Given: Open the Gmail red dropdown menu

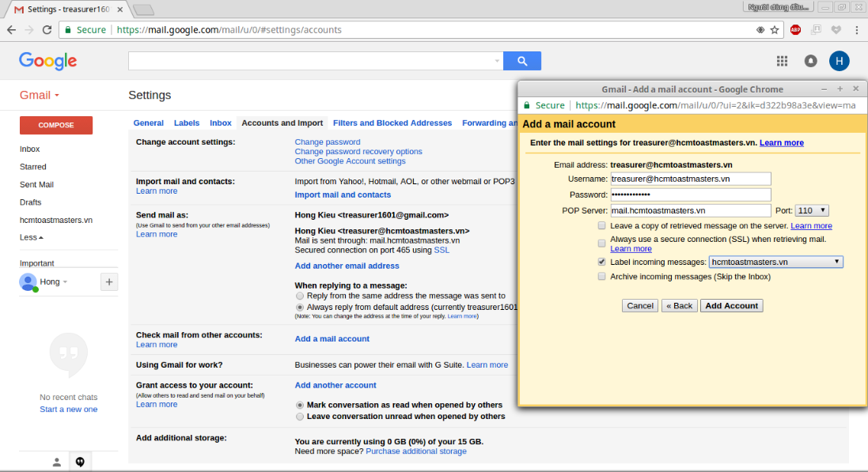Looking at the screenshot, I should pos(40,95).
